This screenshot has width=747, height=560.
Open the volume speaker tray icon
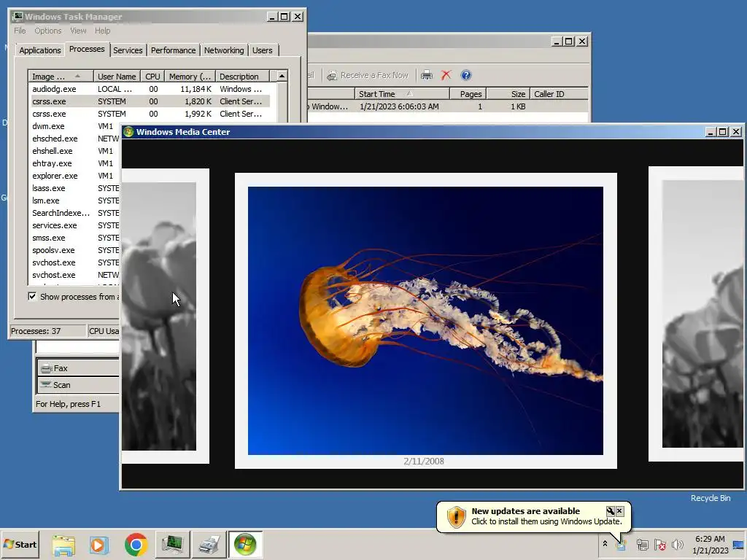coord(677,544)
